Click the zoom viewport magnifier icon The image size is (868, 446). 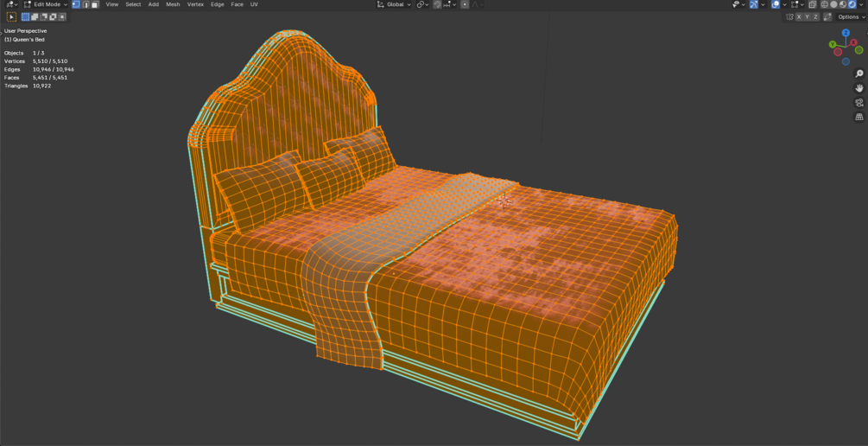click(859, 73)
